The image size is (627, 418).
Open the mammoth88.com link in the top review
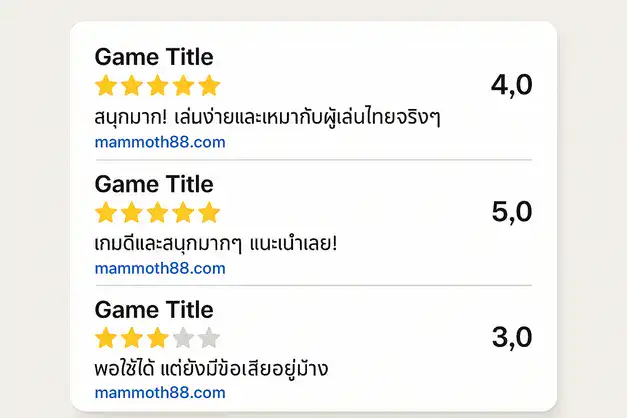click(160, 142)
